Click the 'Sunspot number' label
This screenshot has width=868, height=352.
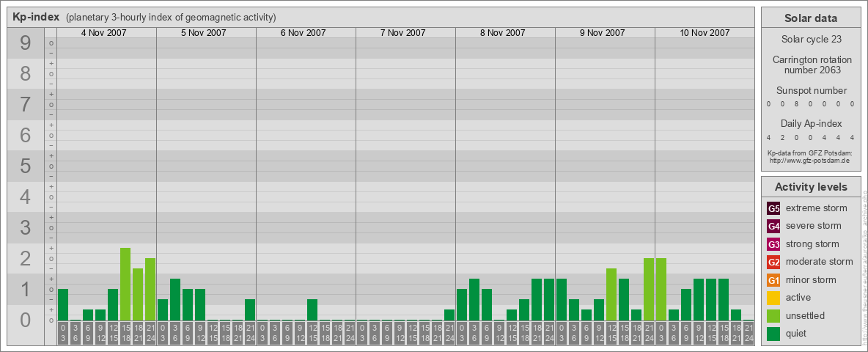tap(812, 91)
